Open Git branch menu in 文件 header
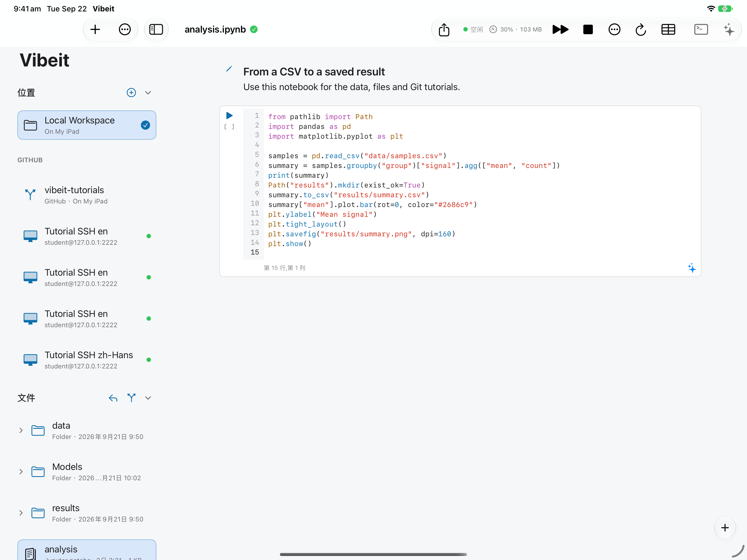The image size is (747, 560). point(131,398)
